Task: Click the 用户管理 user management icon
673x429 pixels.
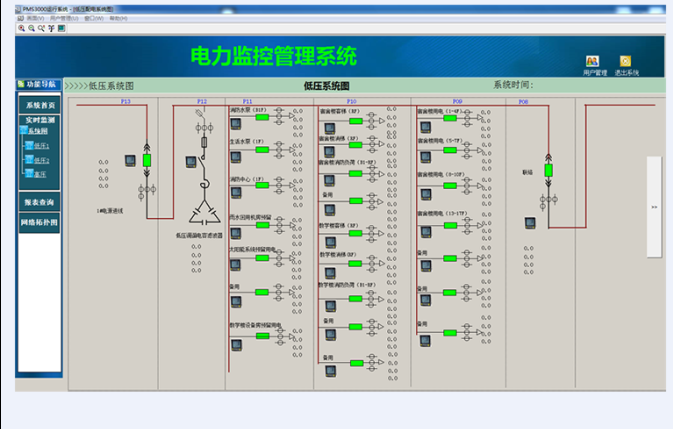Action: [592, 62]
